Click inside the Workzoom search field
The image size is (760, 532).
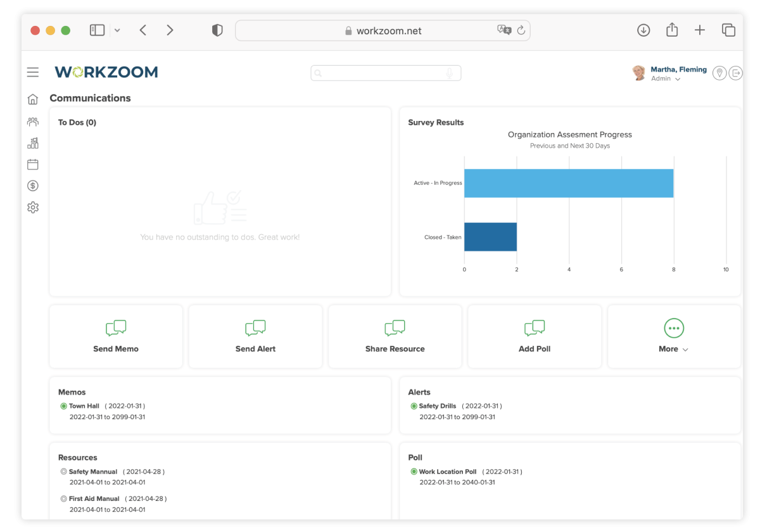click(x=380, y=73)
